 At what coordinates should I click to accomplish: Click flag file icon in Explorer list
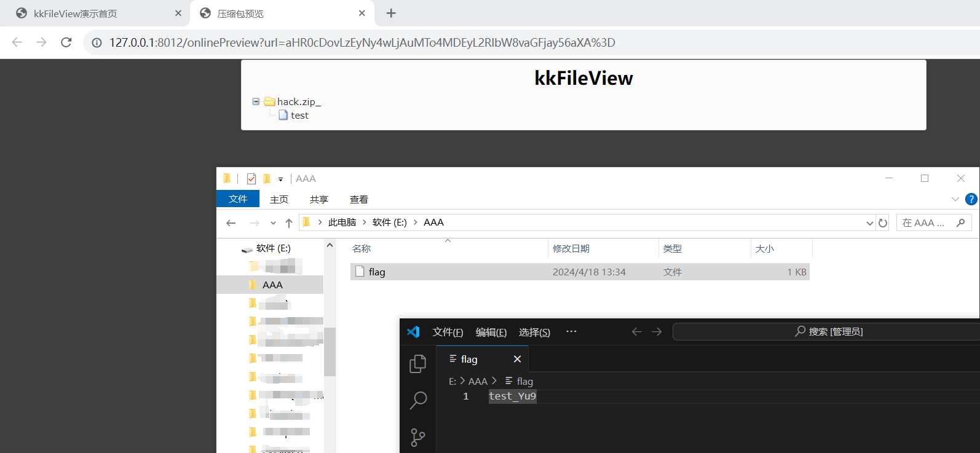[x=360, y=272]
